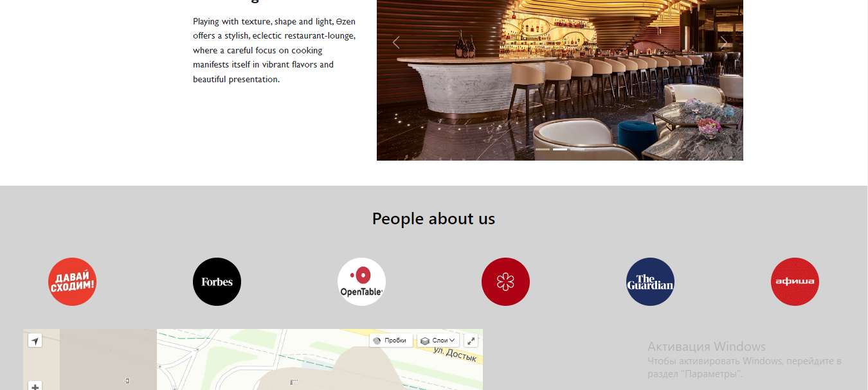Open the OpenTable review logo

click(361, 281)
